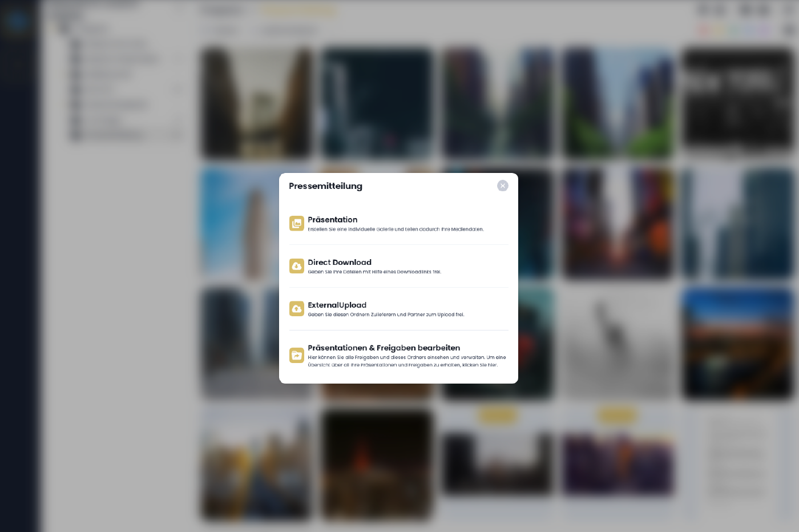Close the Pressemitteilung dialog with the X
Viewport: 799px width, 532px height.
pyautogui.click(x=502, y=186)
